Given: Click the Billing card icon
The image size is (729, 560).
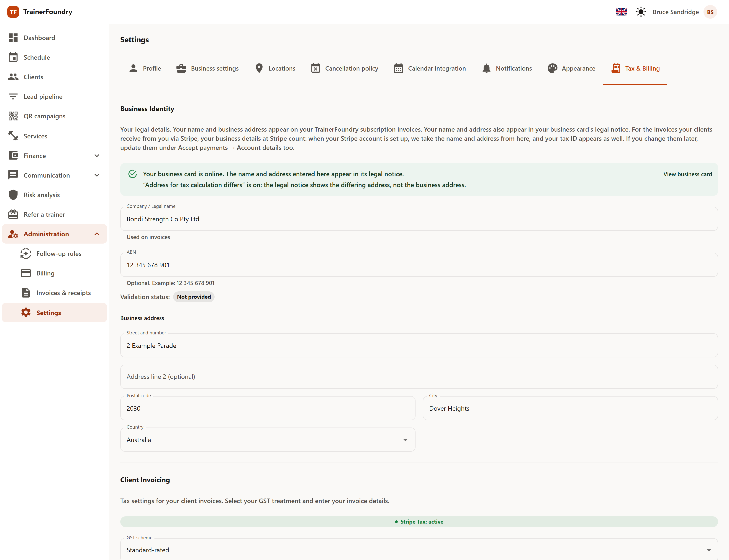Looking at the screenshot, I should click(x=26, y=273).
